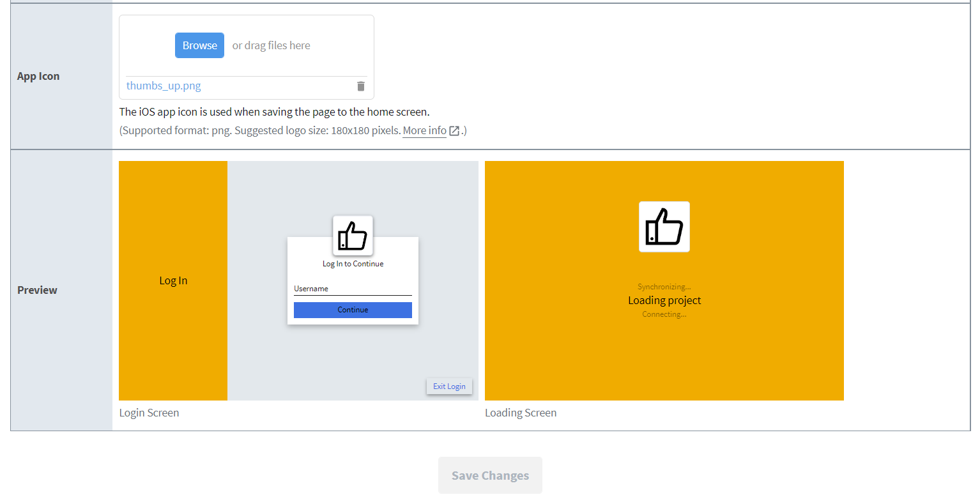Click the Browse button to upload an icon
980x504 pixels.
coord(199,45)
